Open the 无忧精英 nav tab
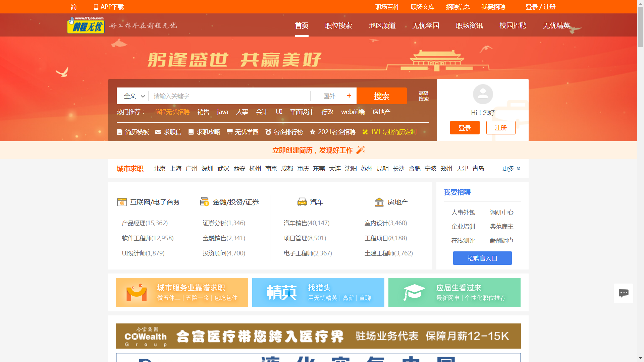Viewport: 644px width, 362px height. (556, 25)
